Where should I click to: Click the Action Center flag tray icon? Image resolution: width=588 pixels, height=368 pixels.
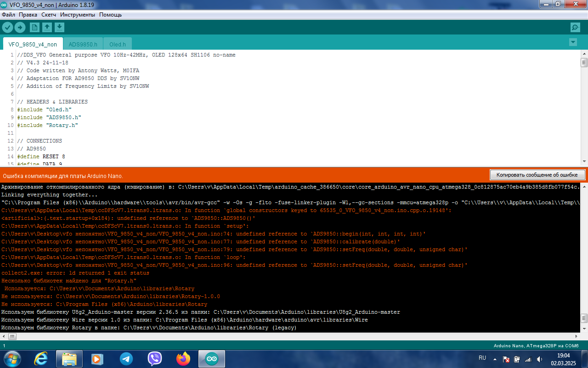[506, 359]
